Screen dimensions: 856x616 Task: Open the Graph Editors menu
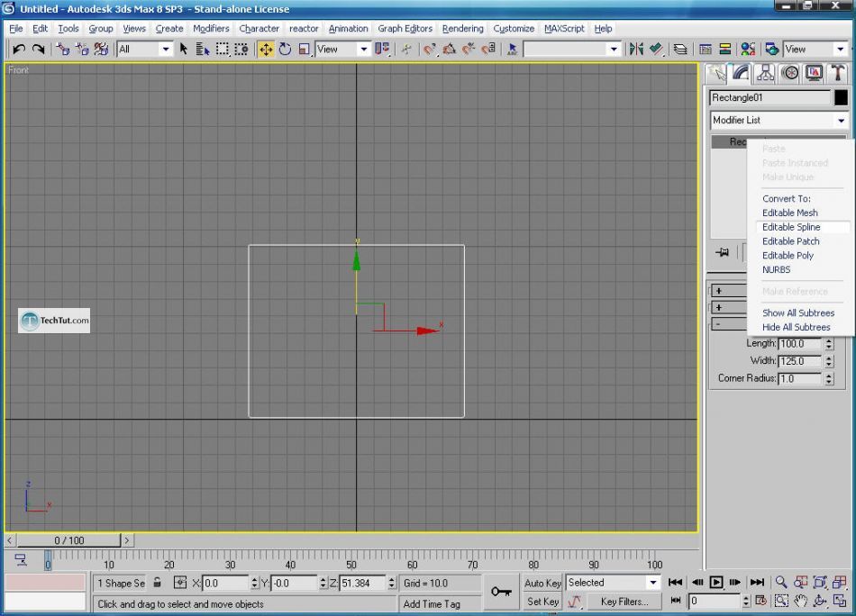(405, 29)
